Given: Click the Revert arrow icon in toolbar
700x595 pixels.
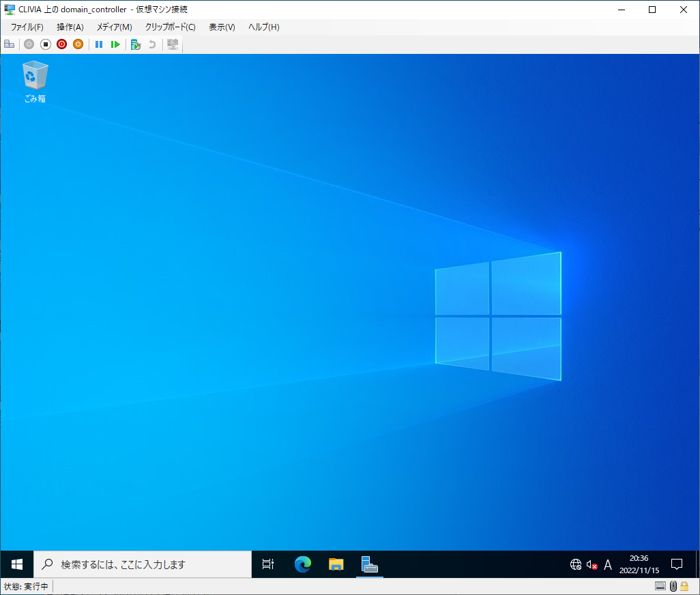Looking at the screenshot, I should pyautogui.click(x=152, y=44).
